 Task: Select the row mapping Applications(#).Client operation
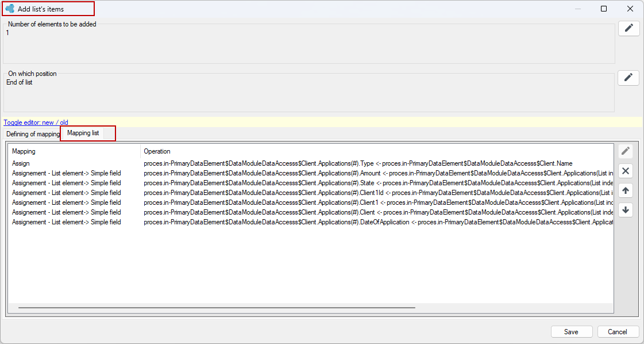[x=311, y=212]
